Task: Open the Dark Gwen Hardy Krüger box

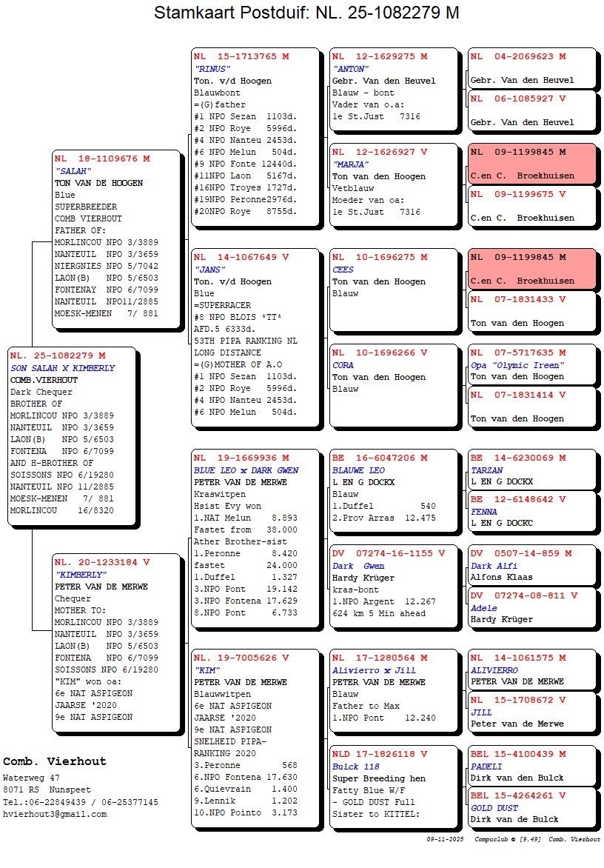Action: pos(393,586)
